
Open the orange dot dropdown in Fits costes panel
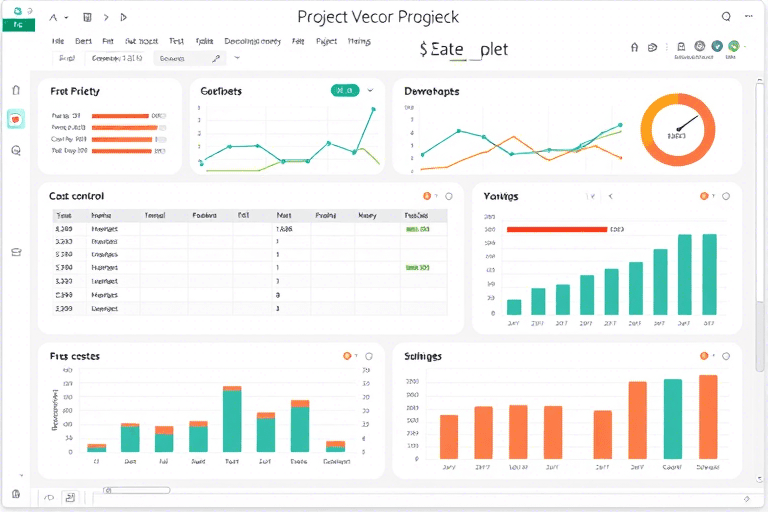348,356
